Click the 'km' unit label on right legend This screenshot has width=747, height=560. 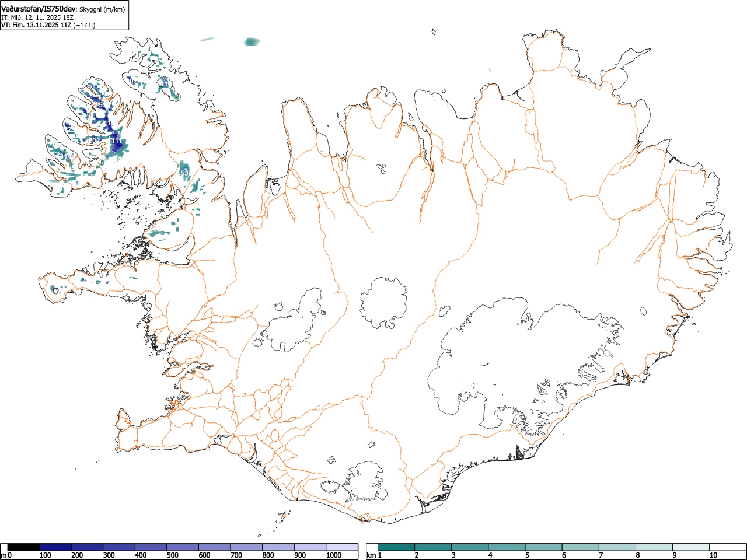pos(371,555)
